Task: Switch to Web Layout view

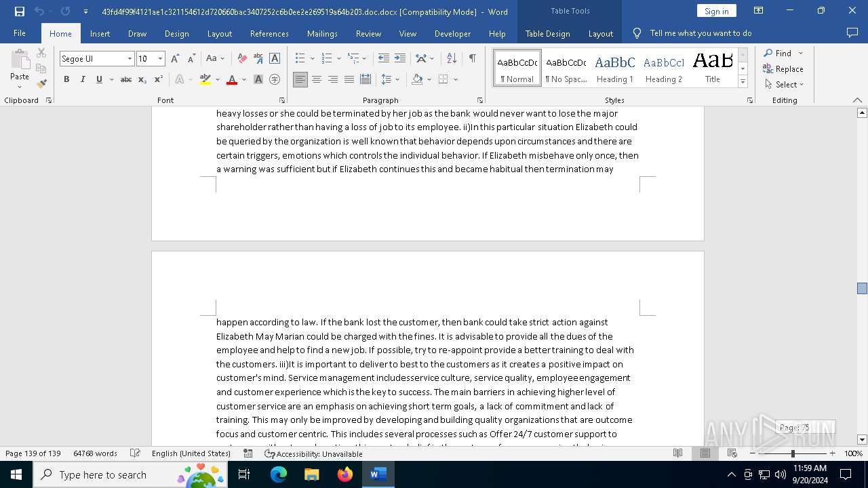Action: (x=732, y=453)
